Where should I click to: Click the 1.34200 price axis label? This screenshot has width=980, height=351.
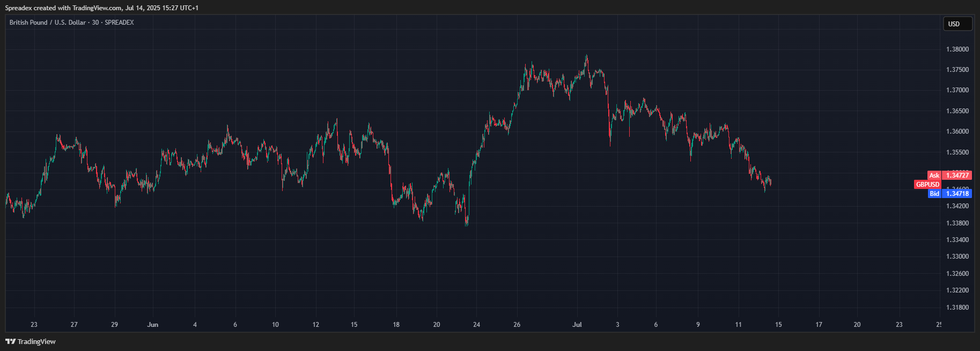(957, 206)
